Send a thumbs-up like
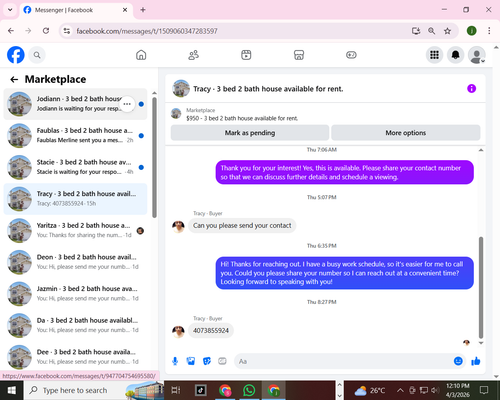 (x=476, y=361)
